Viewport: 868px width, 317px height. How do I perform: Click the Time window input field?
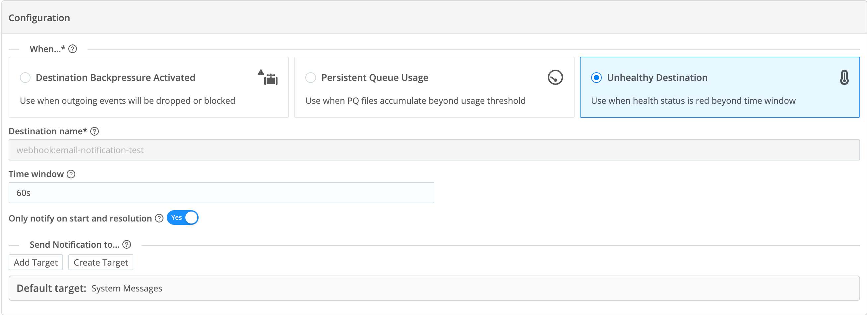pos(221,193)
